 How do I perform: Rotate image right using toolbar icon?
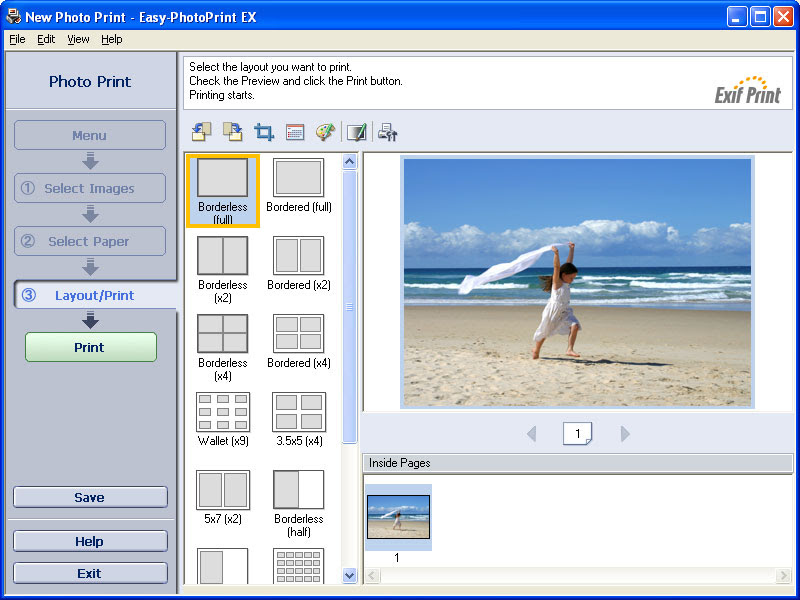[x=233, y=132]
